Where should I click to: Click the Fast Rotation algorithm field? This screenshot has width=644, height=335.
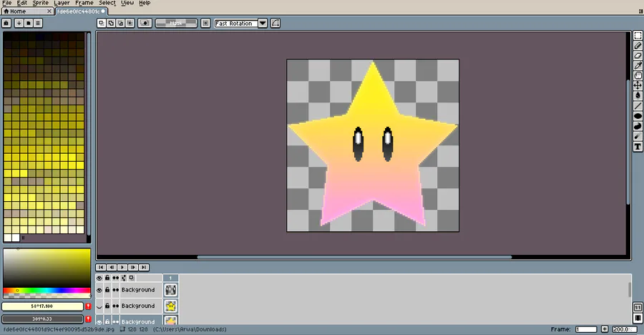(x=236, y=24)
